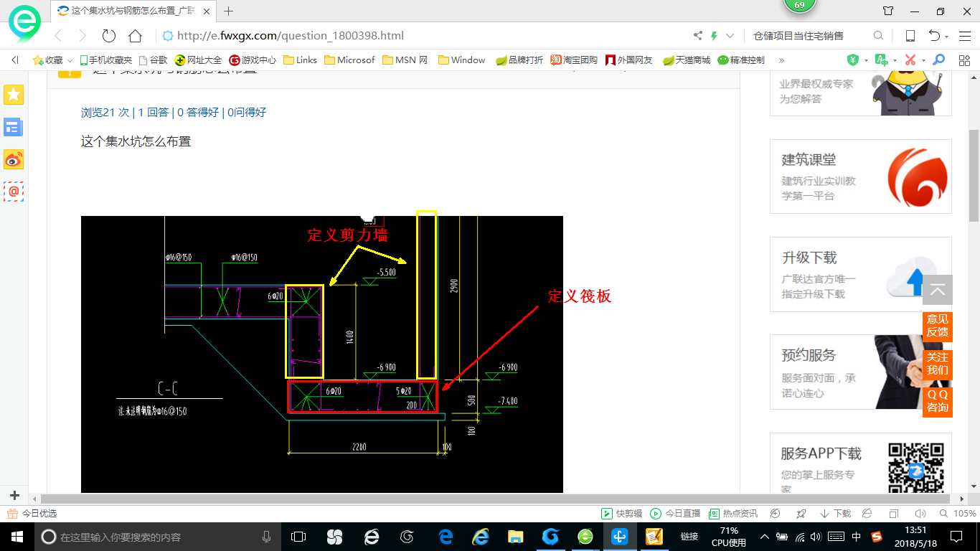Click the green shield yen icon
Image resolution: width=980 pixels, height=551 pixels.
[x=853, y=60]
